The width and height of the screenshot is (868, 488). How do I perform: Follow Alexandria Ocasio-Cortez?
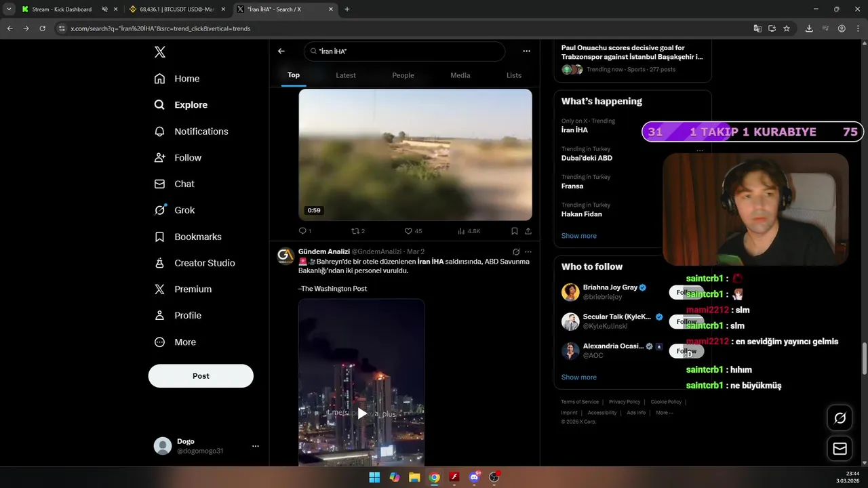click(x=686, y=351)
